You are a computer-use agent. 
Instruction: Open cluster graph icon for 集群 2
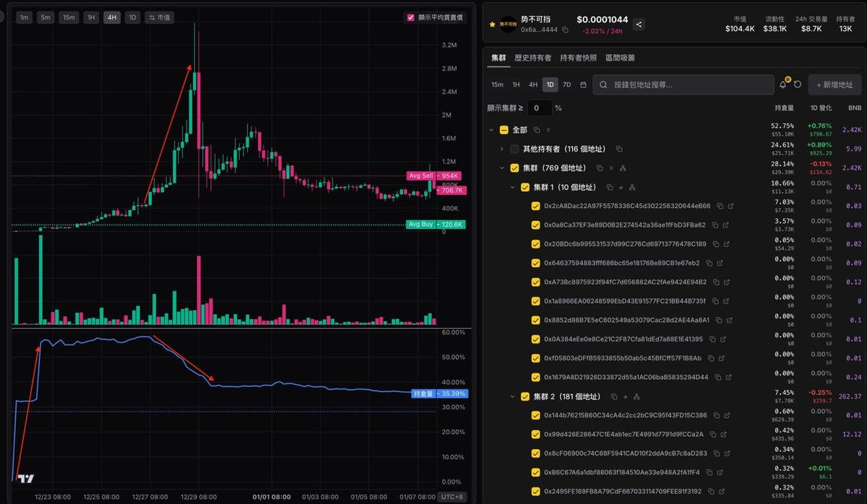coord(637,396)
